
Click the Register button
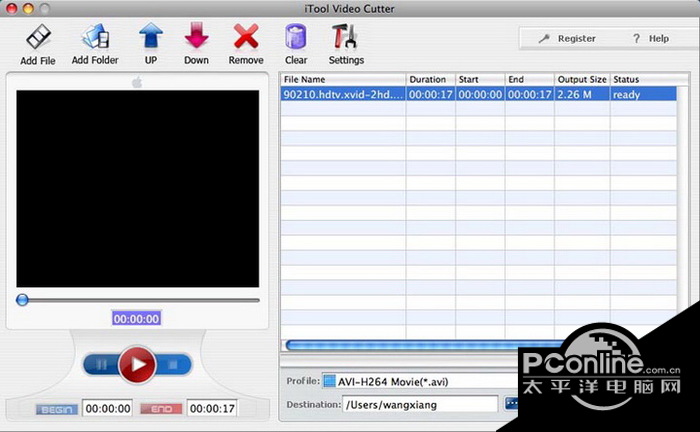point(567,38)
